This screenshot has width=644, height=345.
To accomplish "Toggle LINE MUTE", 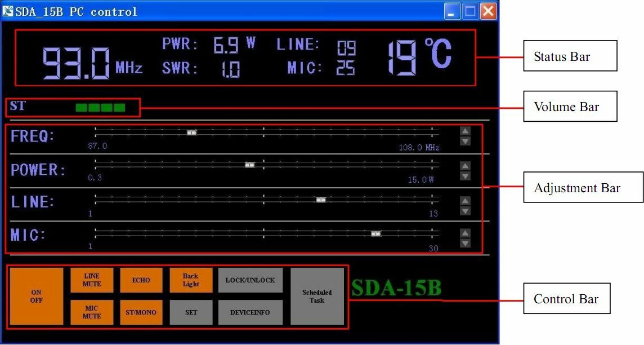I will (92, 280).
